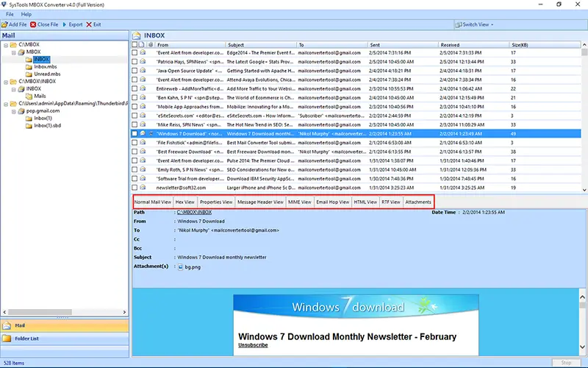Switch to the HTML View tab
Image resolution: width=588 pixels, height=368 pixels.
[x=365, y=202]
